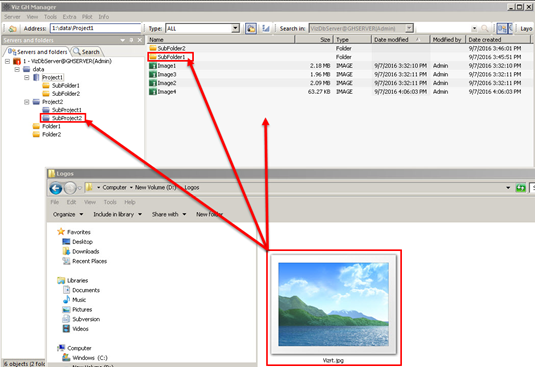
Task: Click the Image3 file icon
Action: coord(153,74)
